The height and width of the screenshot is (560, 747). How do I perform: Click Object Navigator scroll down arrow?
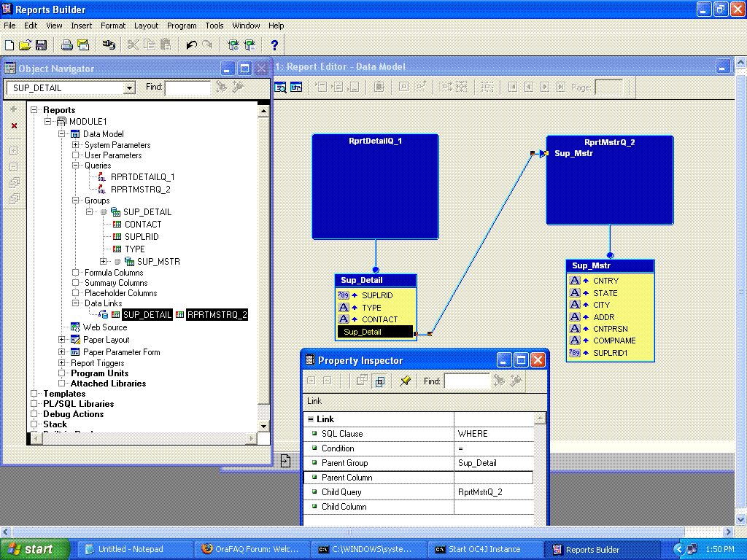pyautogui.click(x=263, y=426)
